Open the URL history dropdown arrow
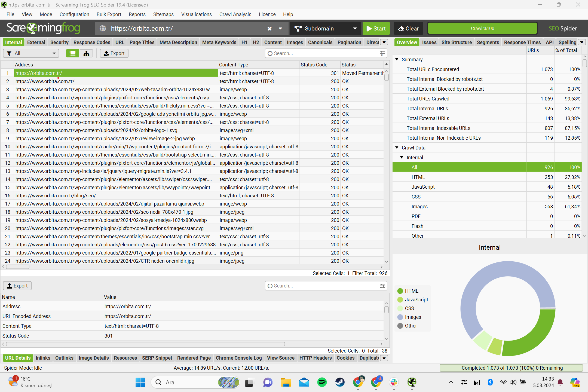Image resolution: width=588 pixels, height=392 pixels. click(280, 29)
